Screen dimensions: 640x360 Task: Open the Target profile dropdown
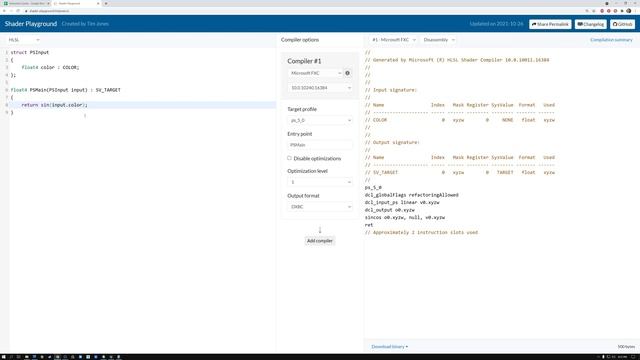coord(320,120)
